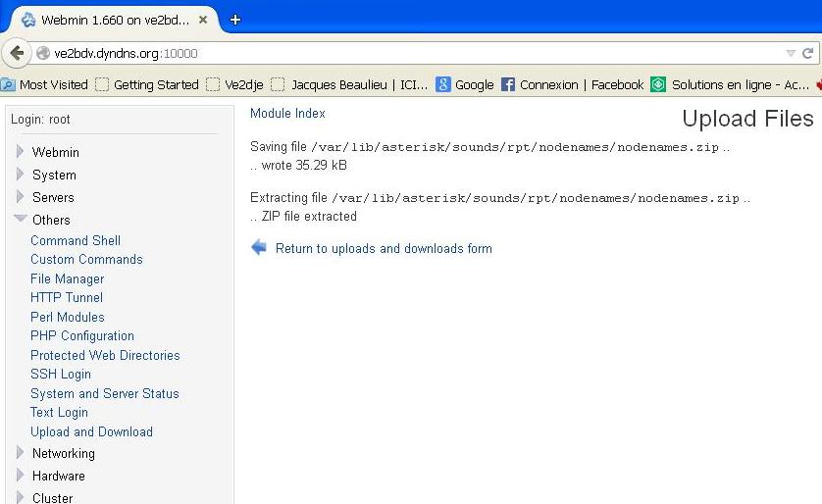Go to Module Index
The image size is (822, 504).
287,114
